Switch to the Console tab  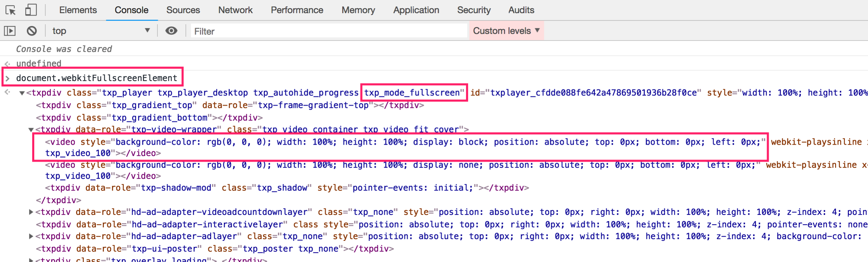(x=131, y=10)
